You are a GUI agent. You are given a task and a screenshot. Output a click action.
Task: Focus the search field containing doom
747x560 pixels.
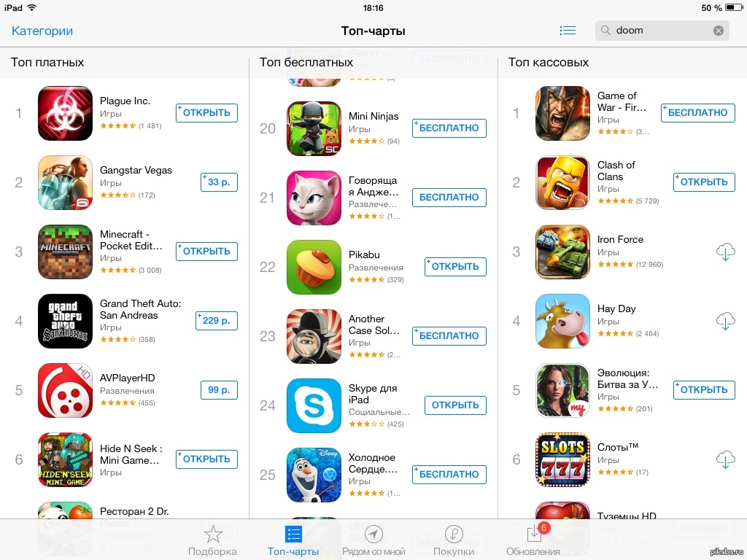[x=662, y=31]
